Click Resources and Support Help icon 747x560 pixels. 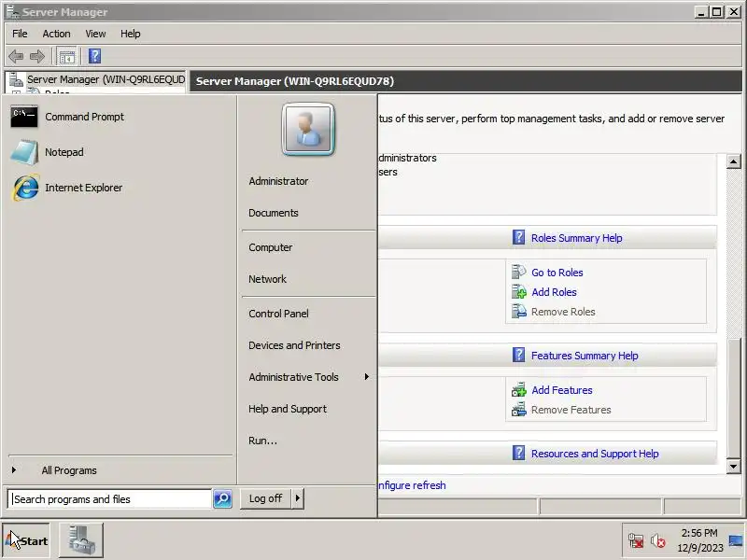coord(518,453)
